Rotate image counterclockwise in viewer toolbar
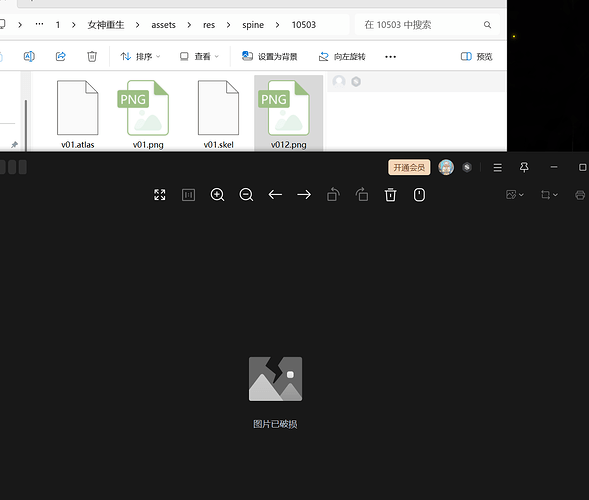Image resolution: width=589 pixels, height=500 pixels. [x=333, y=195]
